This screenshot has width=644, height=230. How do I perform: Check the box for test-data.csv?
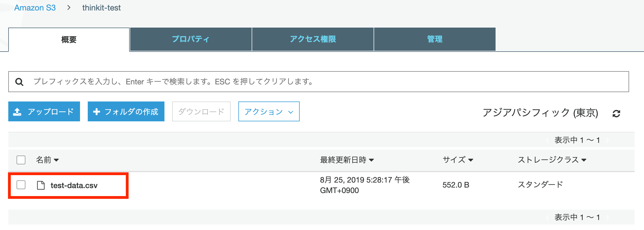21,185
